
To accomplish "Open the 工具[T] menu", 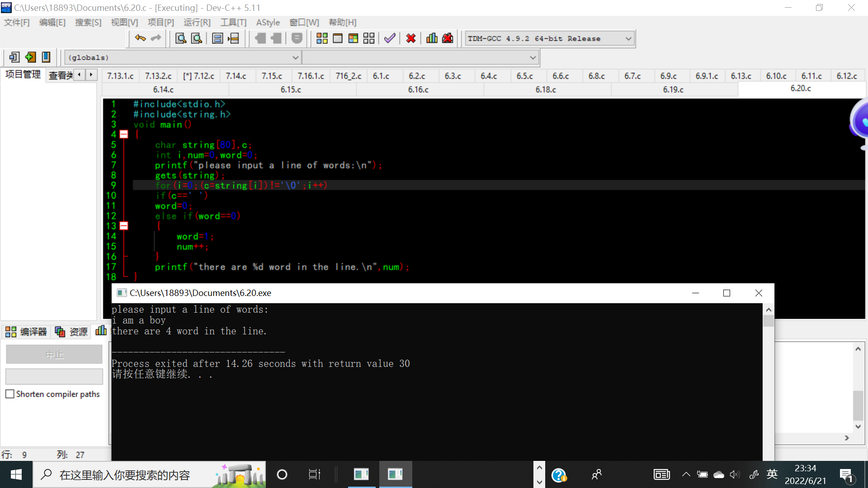I will [233, 23].
